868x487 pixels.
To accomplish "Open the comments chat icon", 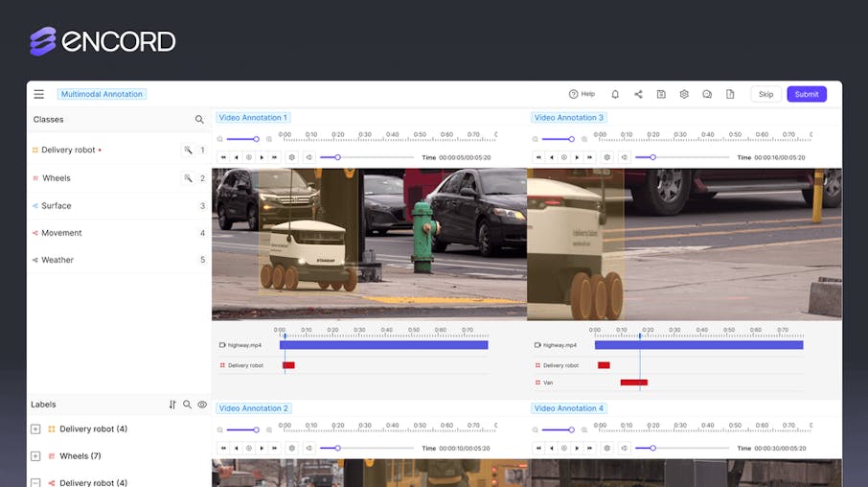I will 707,94.
